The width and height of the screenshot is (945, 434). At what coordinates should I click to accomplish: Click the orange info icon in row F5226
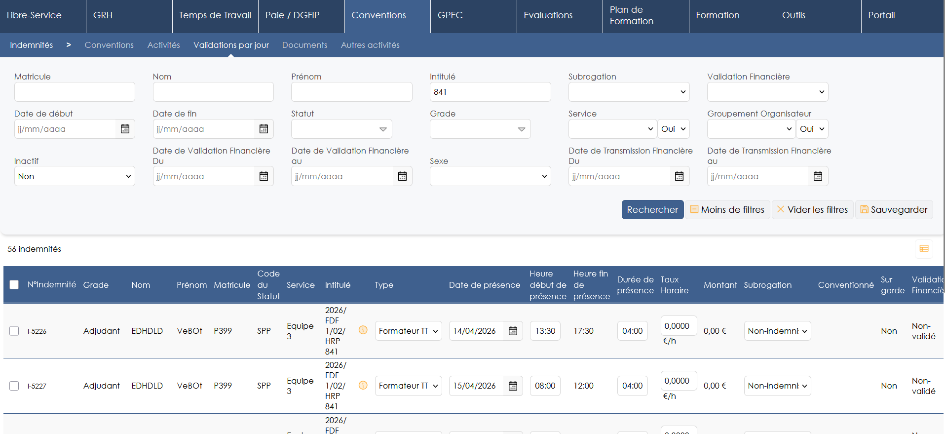pyautogui.click(x=363, y=330)
